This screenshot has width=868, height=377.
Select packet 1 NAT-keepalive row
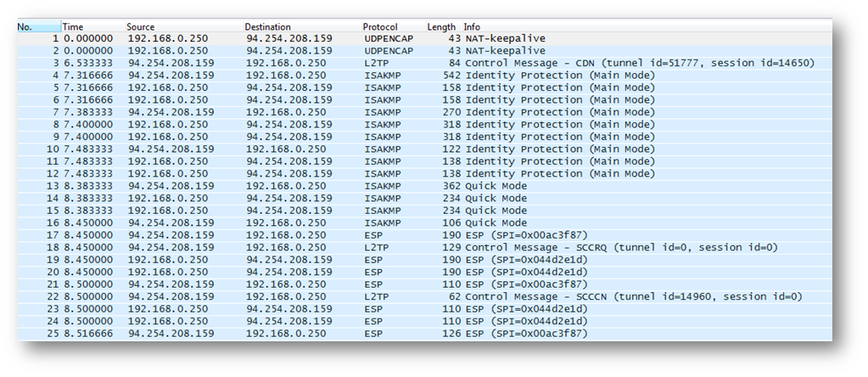click(424, 39)
